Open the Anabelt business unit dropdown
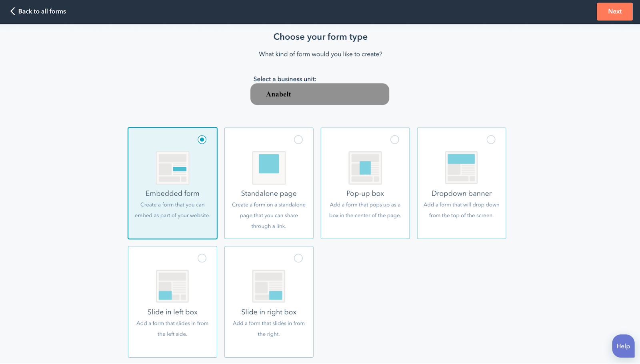The image size is (640, 364). pos(320,94)
